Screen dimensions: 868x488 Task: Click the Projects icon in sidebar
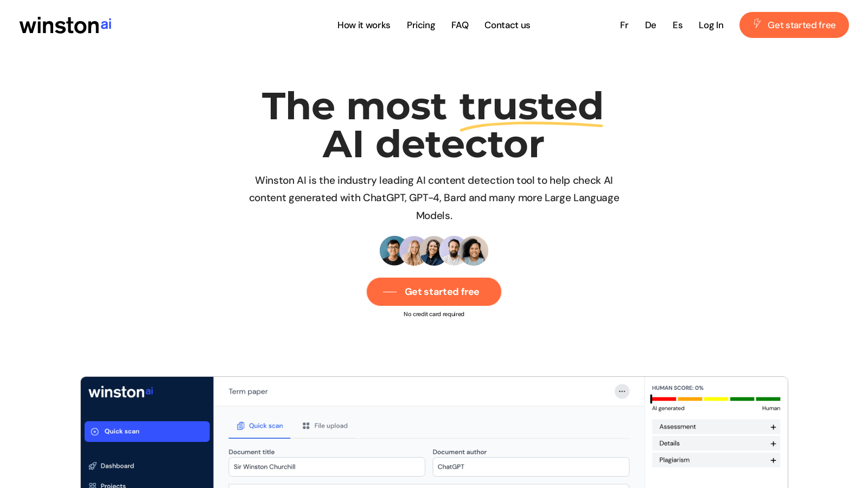click(x=93, y=485)
